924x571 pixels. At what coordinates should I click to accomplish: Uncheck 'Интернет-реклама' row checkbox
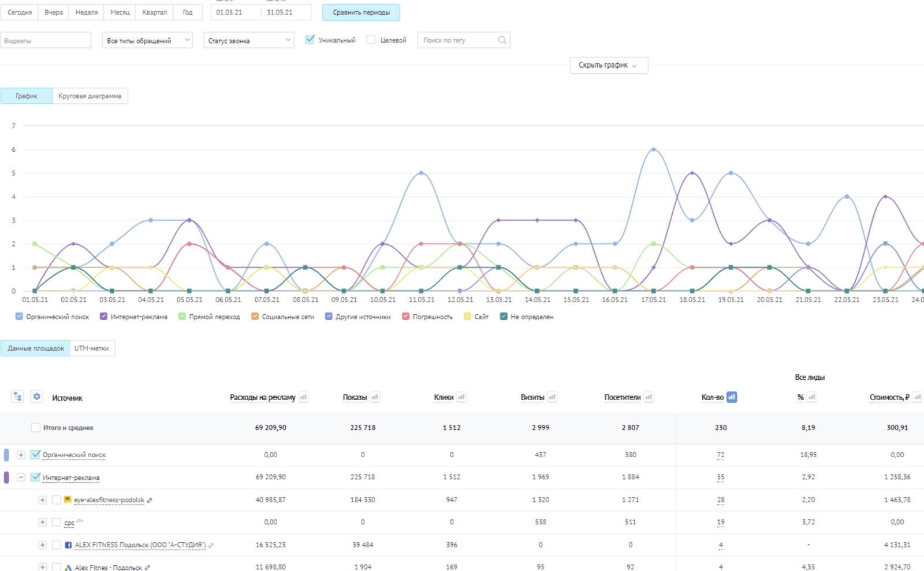(x=36, y=477)
